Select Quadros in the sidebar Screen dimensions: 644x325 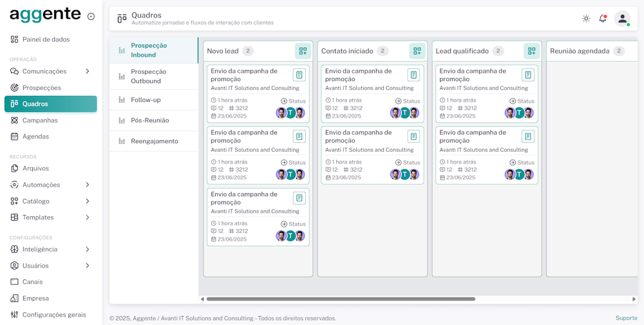[50, 104]
